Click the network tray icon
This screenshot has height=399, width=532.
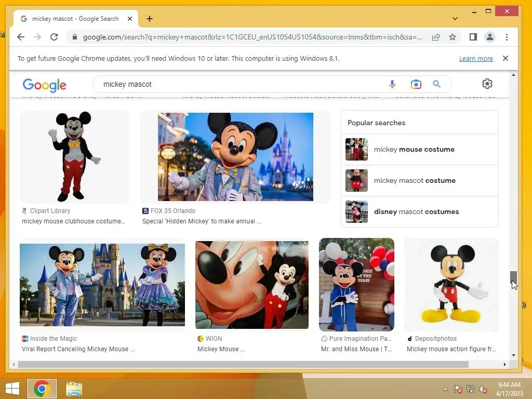point(471,389)
